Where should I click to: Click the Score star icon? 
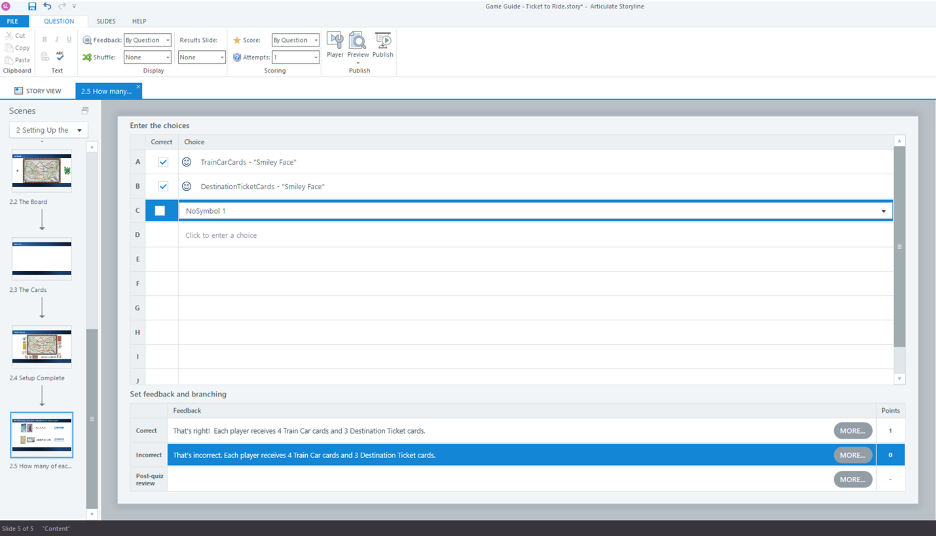(237, 40)
